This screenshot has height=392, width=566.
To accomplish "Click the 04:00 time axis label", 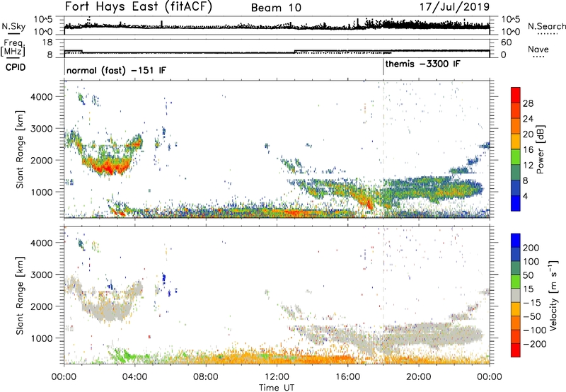I will click(134, 377).
